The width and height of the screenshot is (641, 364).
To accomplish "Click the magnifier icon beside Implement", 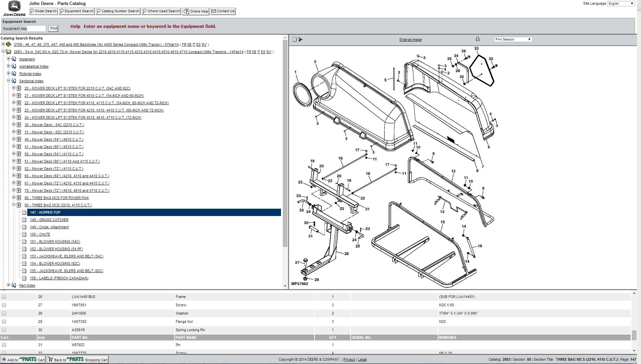I will [14, 59].
